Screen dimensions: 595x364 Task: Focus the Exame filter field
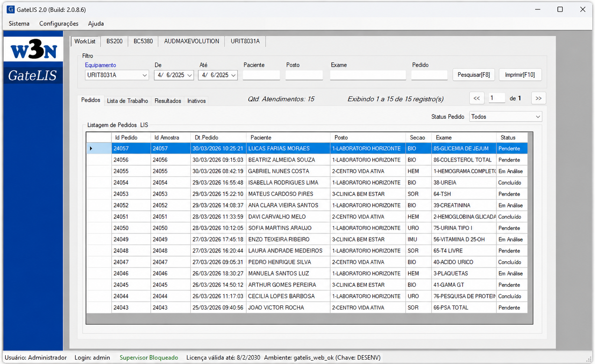368,75
